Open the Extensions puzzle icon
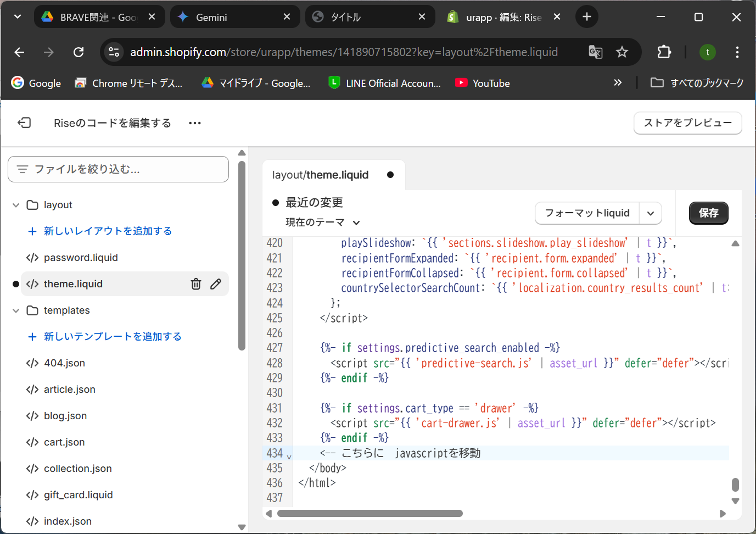Screen dimensions: 756x534 click(x=664, y=52)
